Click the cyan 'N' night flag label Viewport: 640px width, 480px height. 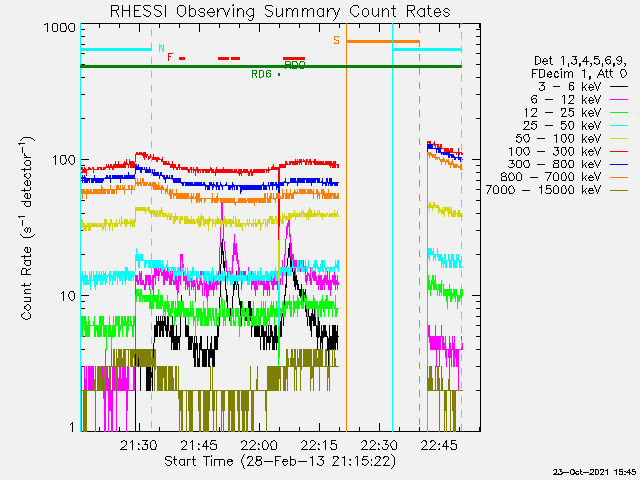tap(162, 48)
